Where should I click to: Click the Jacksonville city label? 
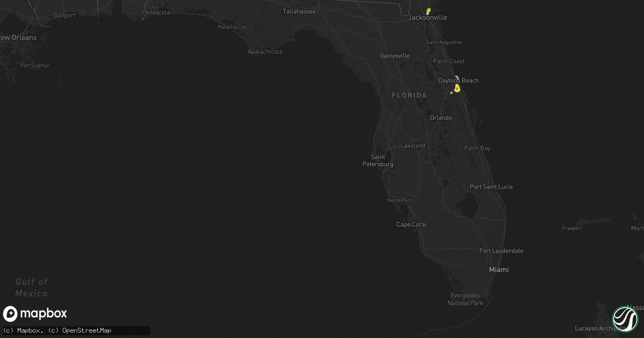point(428,18)
